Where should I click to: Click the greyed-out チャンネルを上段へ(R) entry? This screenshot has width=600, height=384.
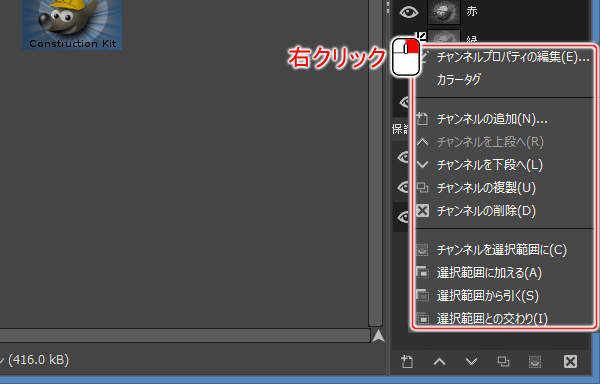[504, 142]
